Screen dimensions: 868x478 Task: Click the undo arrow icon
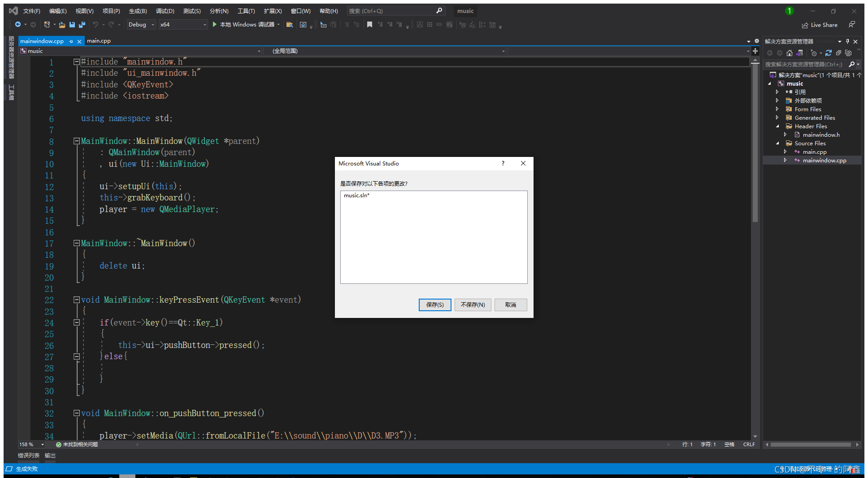click(x=95, y=25)
